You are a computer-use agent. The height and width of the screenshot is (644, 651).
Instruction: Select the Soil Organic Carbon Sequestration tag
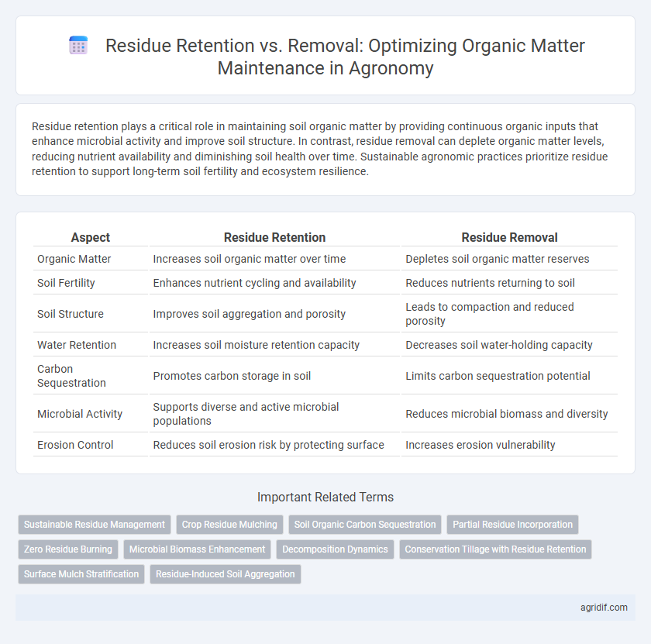coord(365,525)
